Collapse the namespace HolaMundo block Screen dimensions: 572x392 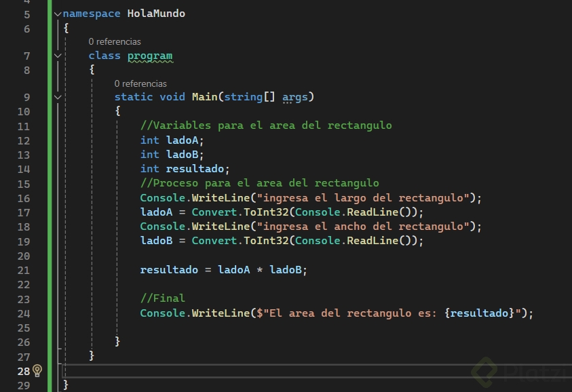pos(58,14)
